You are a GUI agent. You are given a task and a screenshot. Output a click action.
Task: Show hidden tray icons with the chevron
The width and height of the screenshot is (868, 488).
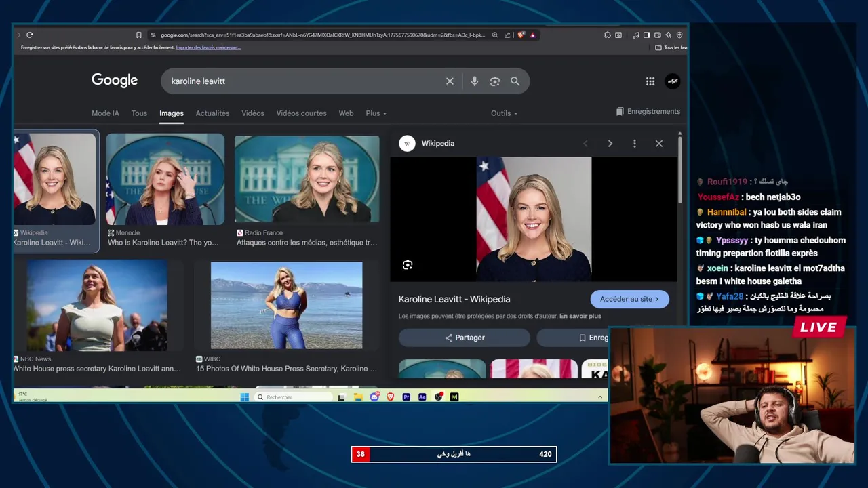click(x=599, y=397)
